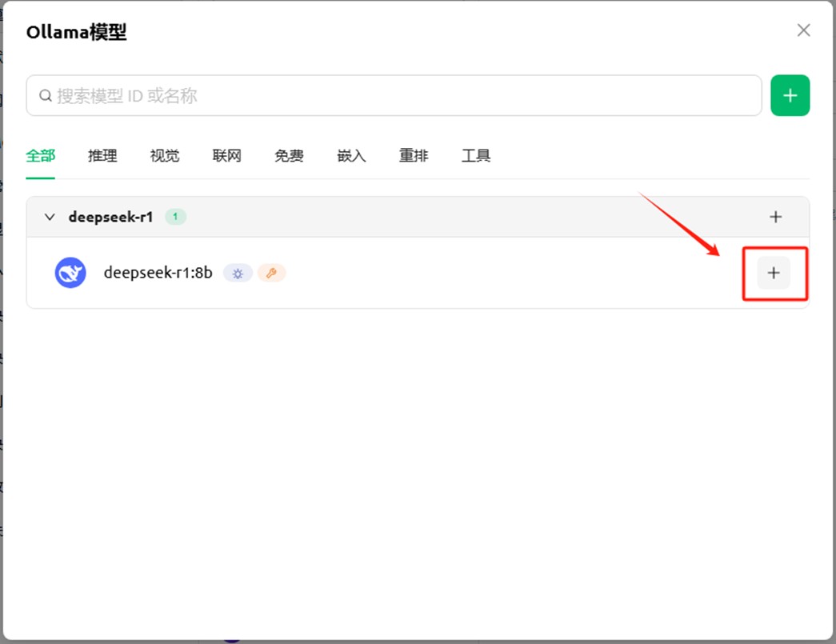Switch to the 推理 tab
Viewport: 836px width, 644px height.
click(102, 156)
